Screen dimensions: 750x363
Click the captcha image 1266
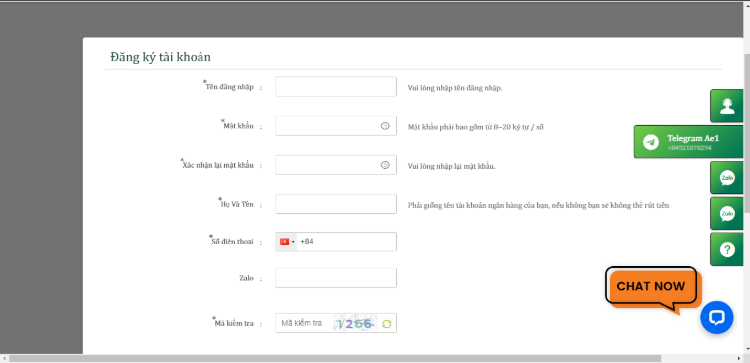(354, 324)
